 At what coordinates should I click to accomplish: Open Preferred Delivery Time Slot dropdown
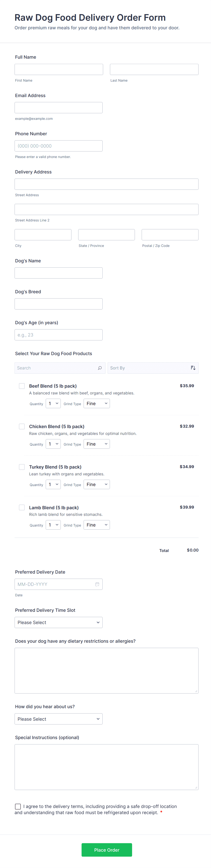59,622
